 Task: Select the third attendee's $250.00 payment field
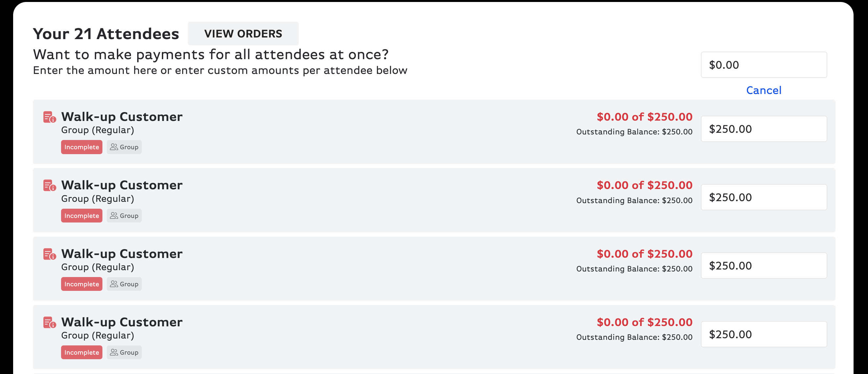click(x=764, y=266)
